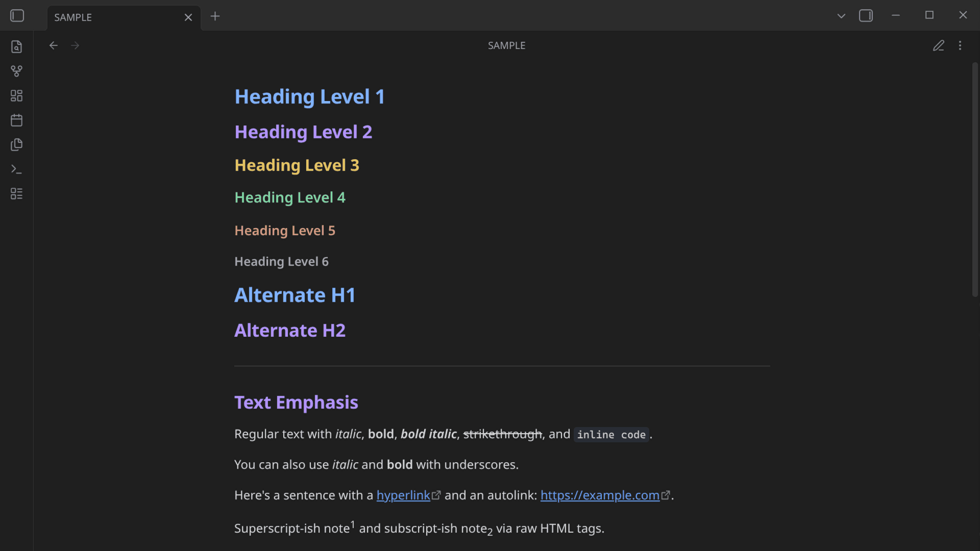
Task: Click the Heading Level 4 heading
Action: click(290, 197)
